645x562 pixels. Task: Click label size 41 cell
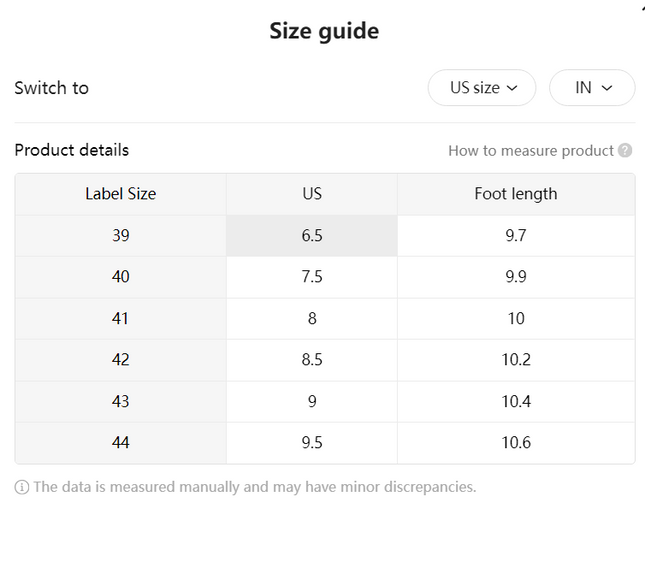coord(121,318)
